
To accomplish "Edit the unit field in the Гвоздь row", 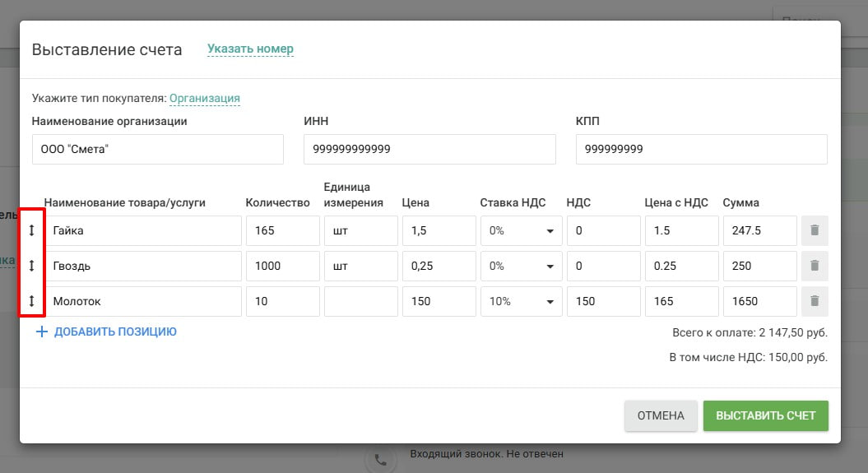I will pos(361,266).
